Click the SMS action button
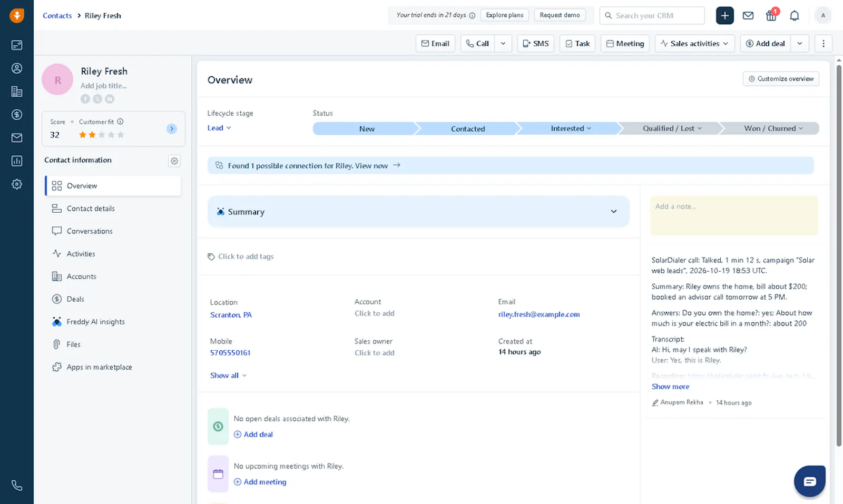 (x=536, y=44)
